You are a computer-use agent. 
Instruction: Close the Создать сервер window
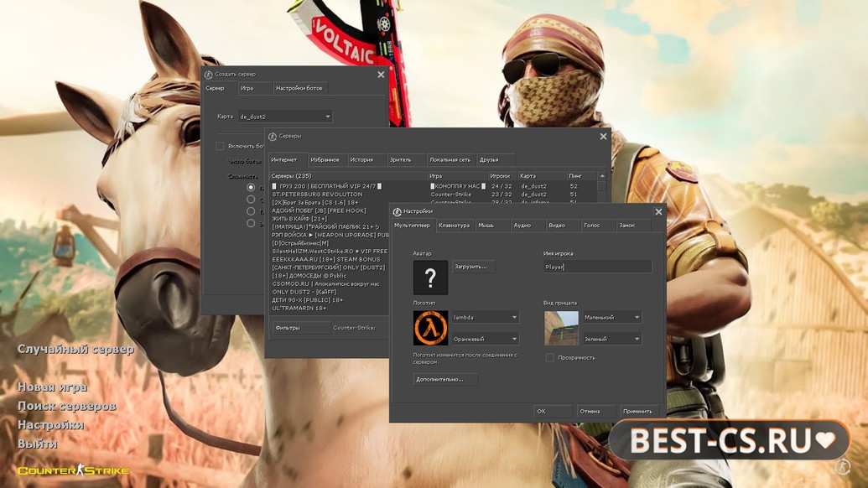(381, 74)
